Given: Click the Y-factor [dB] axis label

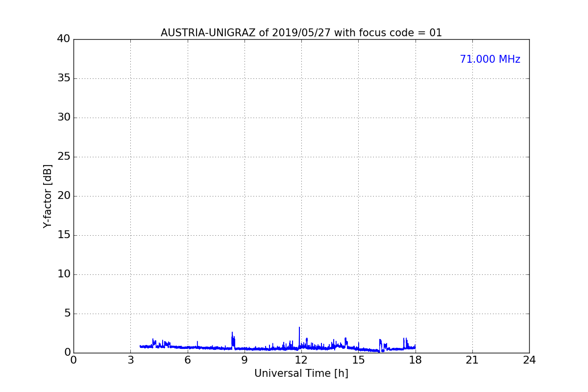Looking at the screenshot, I should (48, 196).
